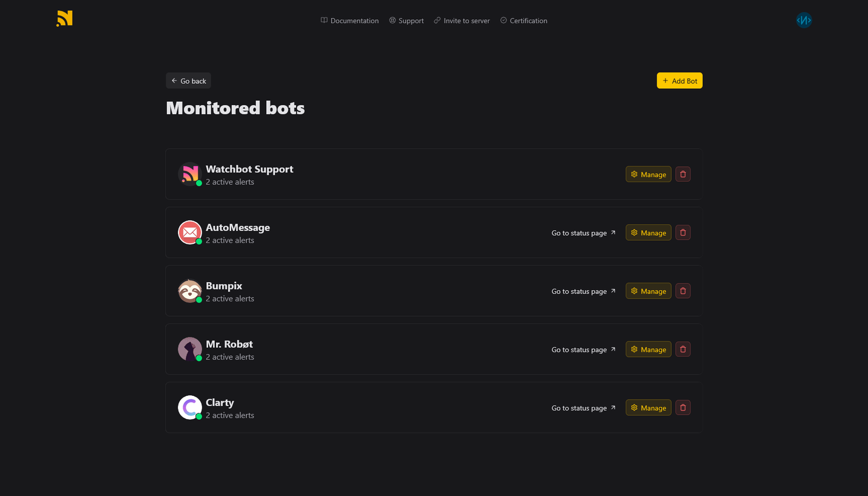Click the Invite to server link

462,20
